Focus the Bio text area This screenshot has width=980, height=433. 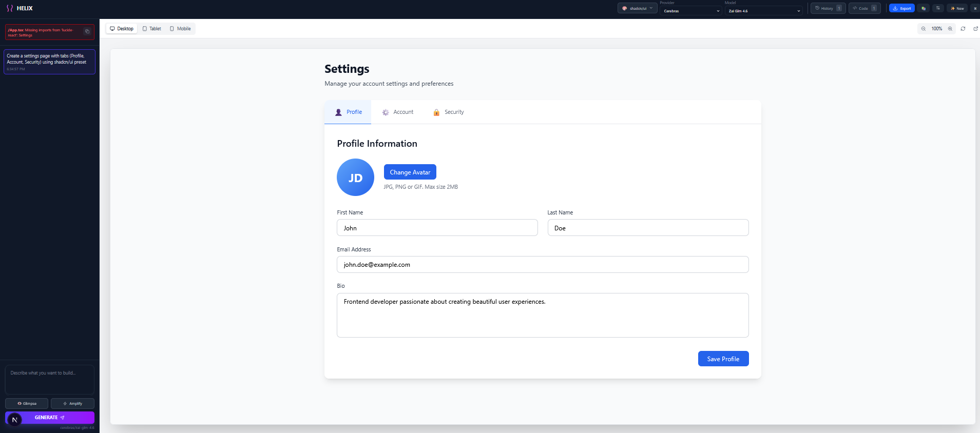(543, 315)
